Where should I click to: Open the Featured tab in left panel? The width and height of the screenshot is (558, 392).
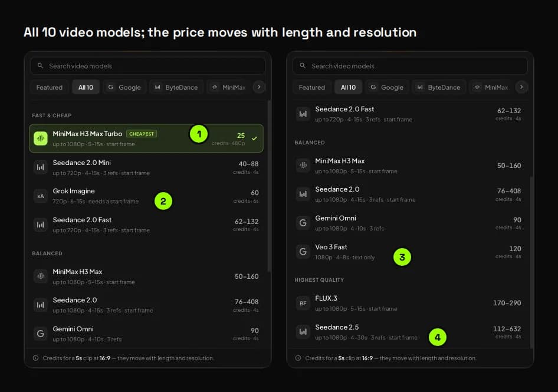click(50, 87)
